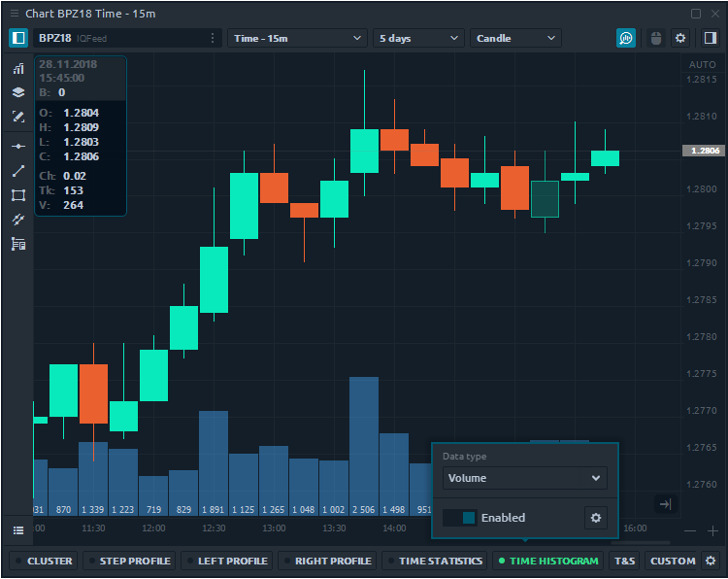
Task: Expand the 5 days range dropdown
Action: [x=418, y=38]
